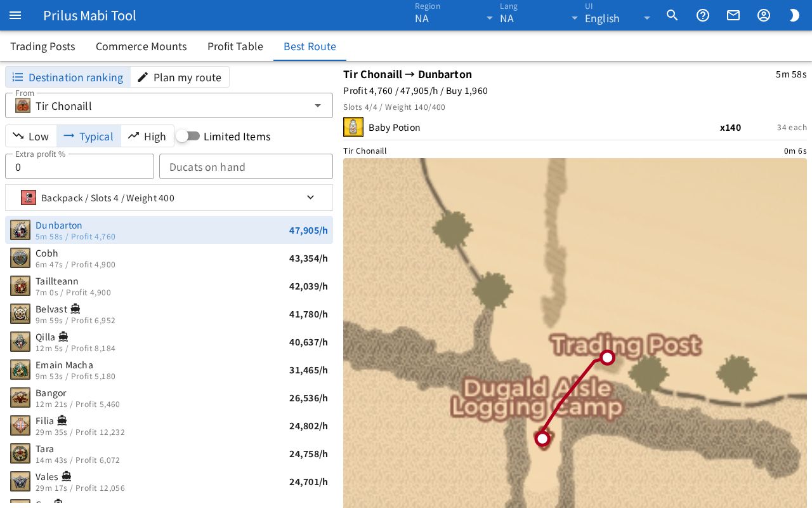The height and width of the screenshot is (508, 812).
Task: Click the route start marker near Logging Camp
Action: (542, 438)
